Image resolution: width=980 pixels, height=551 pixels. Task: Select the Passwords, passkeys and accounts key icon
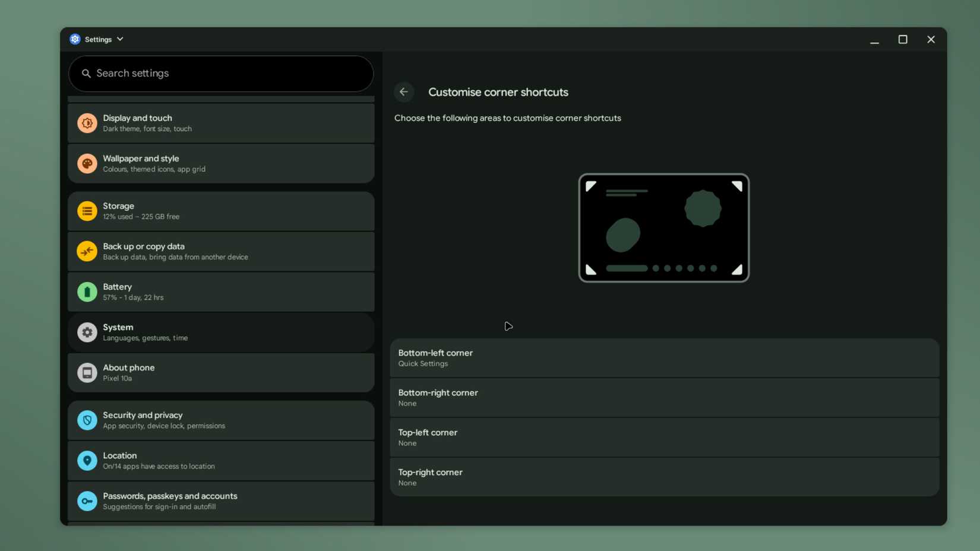coord(87,501)
